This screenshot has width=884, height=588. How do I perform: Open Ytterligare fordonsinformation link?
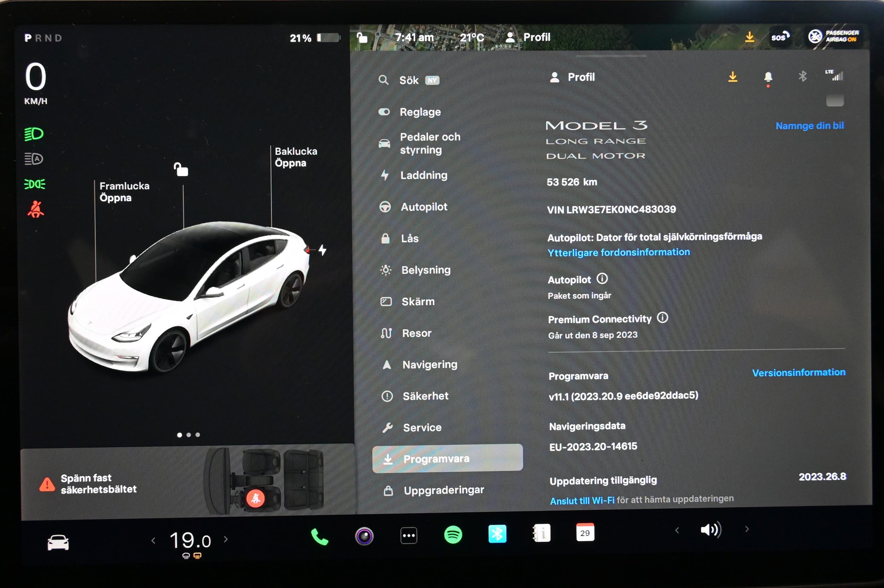pyautogui.click(x=618, y=252)
